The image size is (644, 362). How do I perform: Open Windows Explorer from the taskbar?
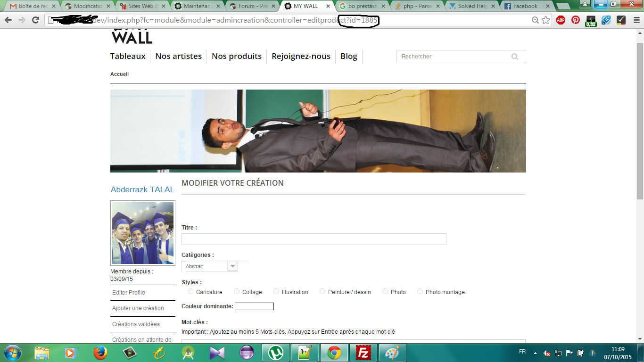pos(42,353)
